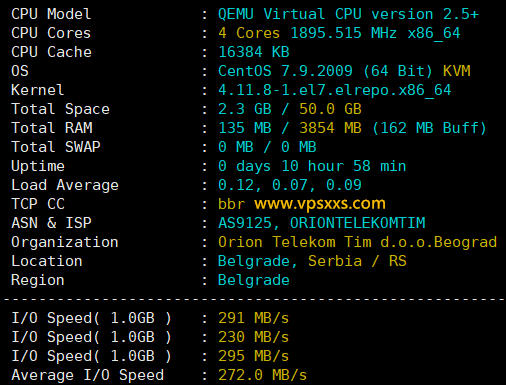
Task: Select '0 MB / 0 MB' swap value
Action: tap(267, 147)
